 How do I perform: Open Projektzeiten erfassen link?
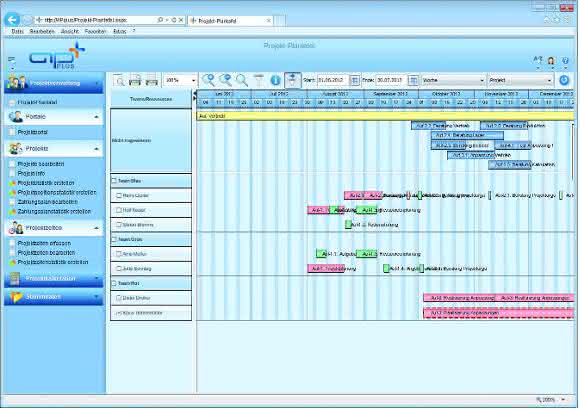pos(44,243)
